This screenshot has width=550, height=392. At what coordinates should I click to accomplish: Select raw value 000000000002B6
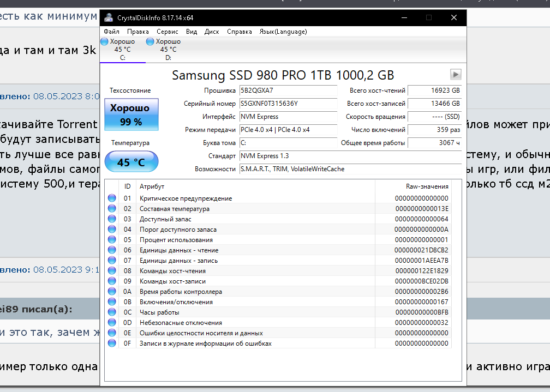pos(421,291)
